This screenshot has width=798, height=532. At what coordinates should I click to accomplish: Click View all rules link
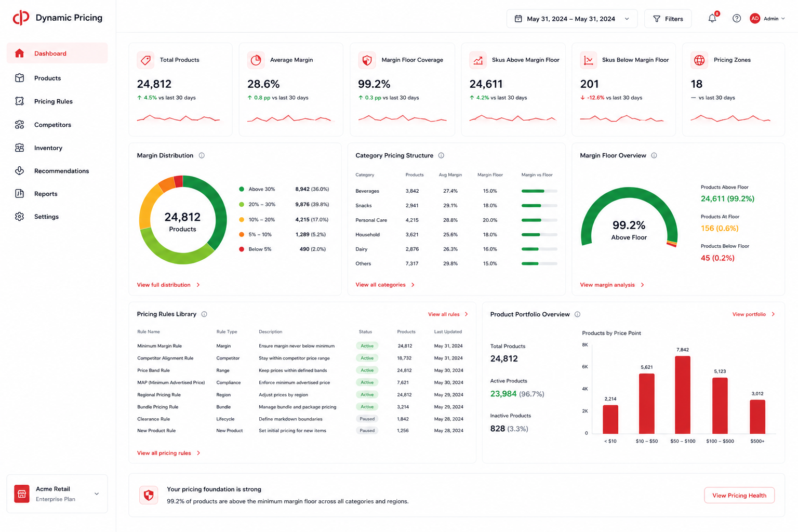coord(448,314)
